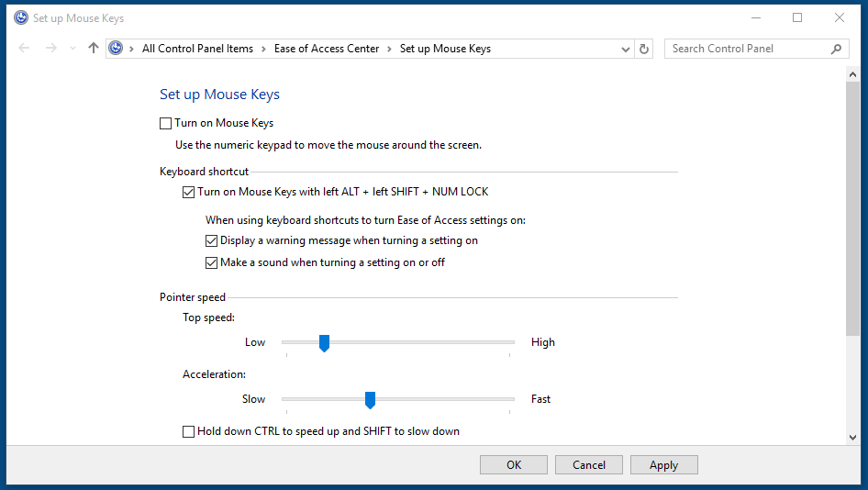Open All Control Panel Items breadcrumb
This screenshot has width=868, height=490.
[x=197, y=49]
